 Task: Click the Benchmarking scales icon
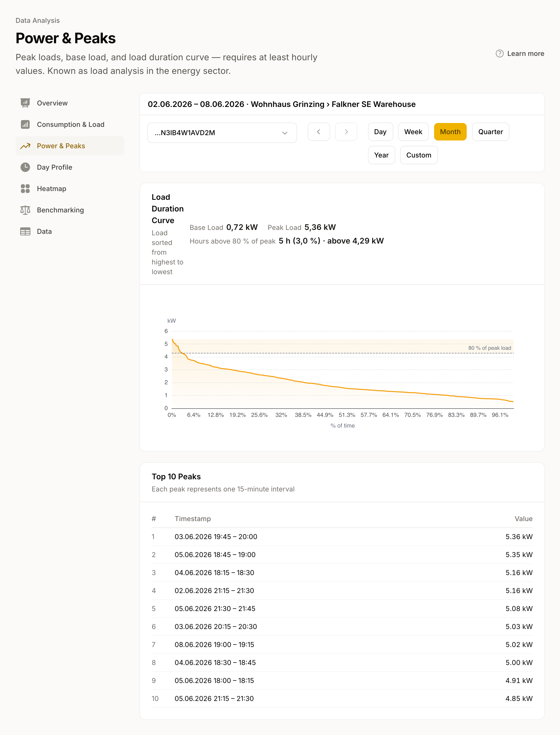[x=25, y=210]
